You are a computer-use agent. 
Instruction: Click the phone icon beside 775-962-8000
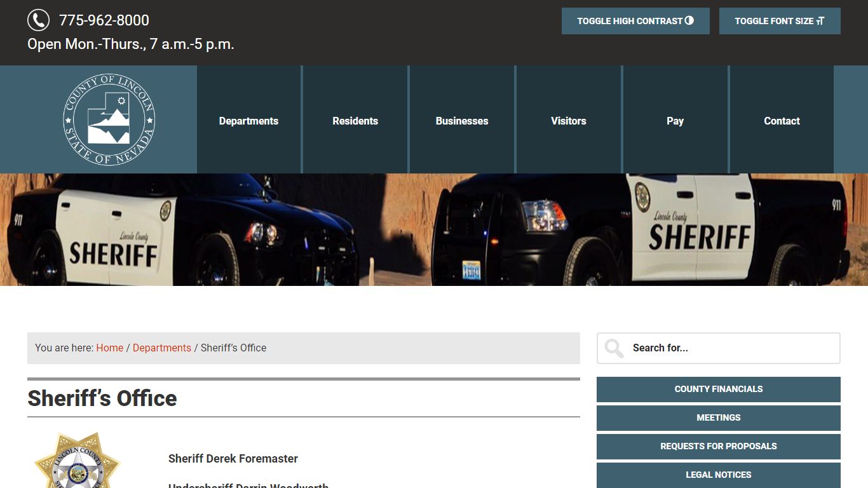point(38,20)
